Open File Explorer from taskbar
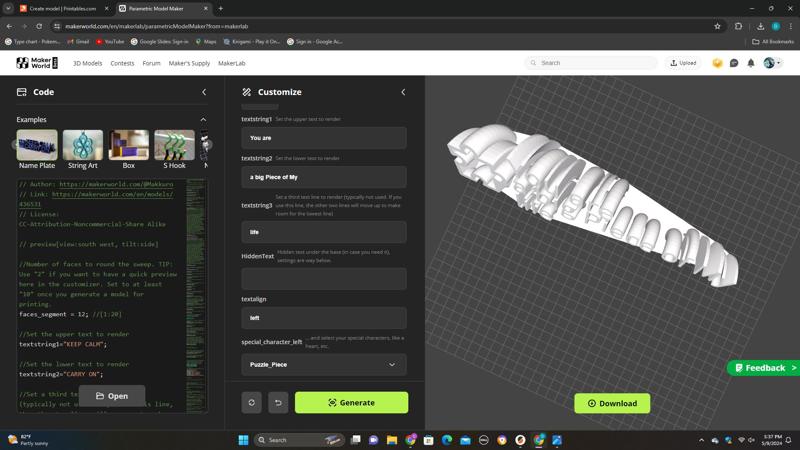Image resolution: width=800 pixels, height=450 pixels. click(x=391, y=440)
